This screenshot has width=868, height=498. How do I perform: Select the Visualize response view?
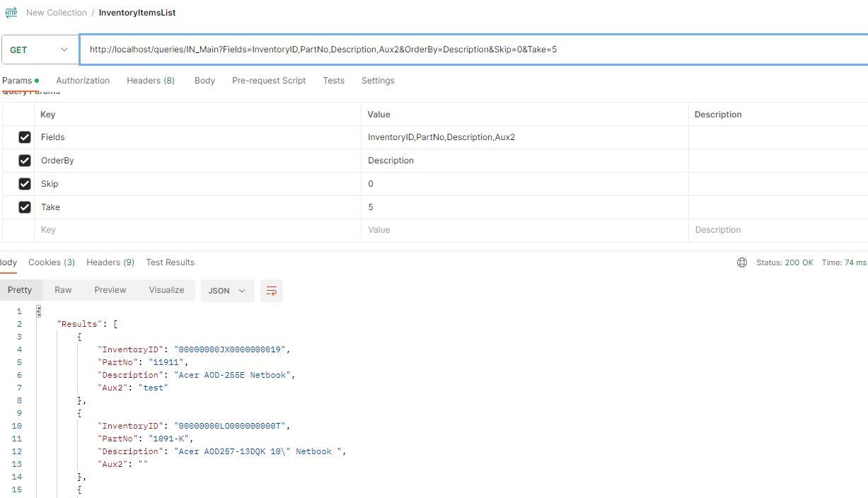[166, 290]
